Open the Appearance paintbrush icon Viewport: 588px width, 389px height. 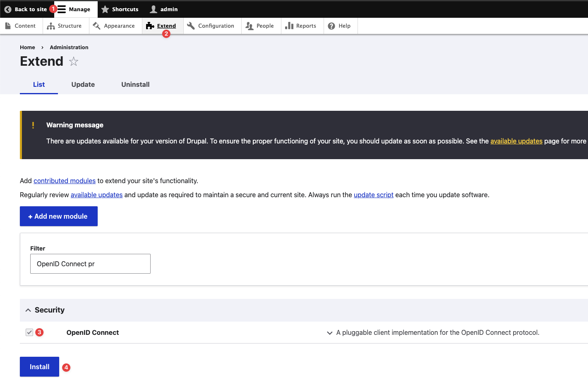click(x=97, y=26)
